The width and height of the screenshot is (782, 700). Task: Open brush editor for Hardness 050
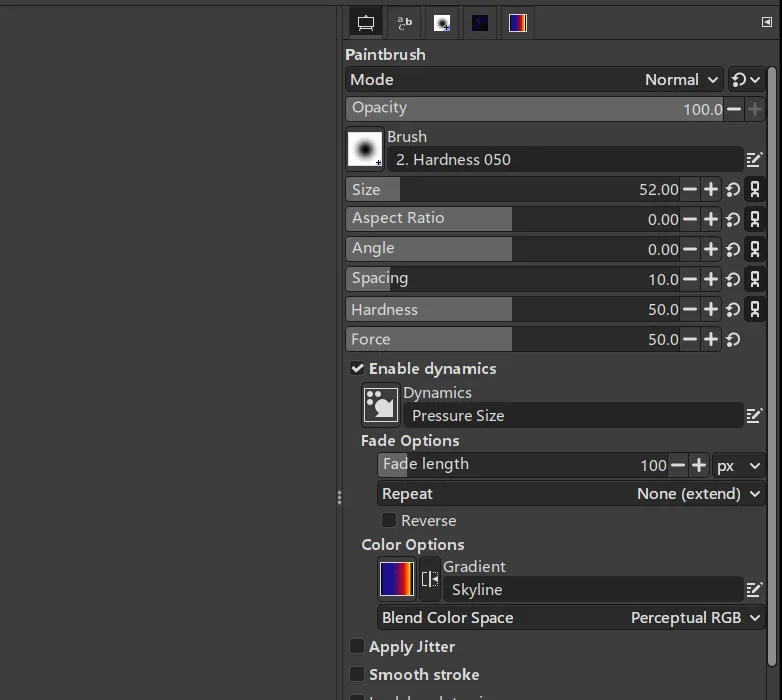click(754, 160)
